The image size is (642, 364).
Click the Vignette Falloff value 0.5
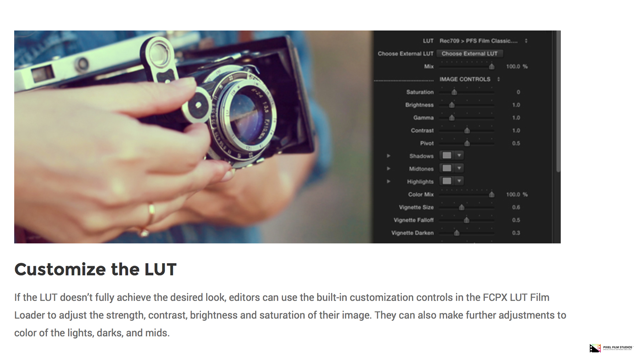516,220
